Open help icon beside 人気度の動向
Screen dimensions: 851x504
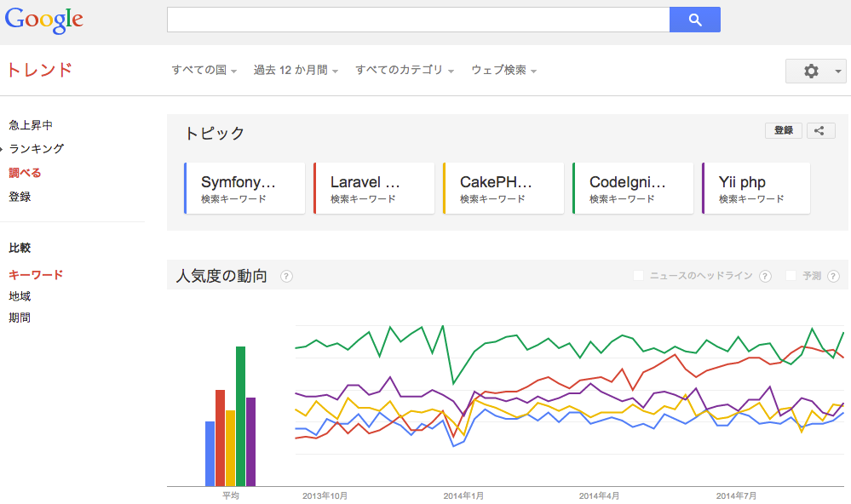286,276
